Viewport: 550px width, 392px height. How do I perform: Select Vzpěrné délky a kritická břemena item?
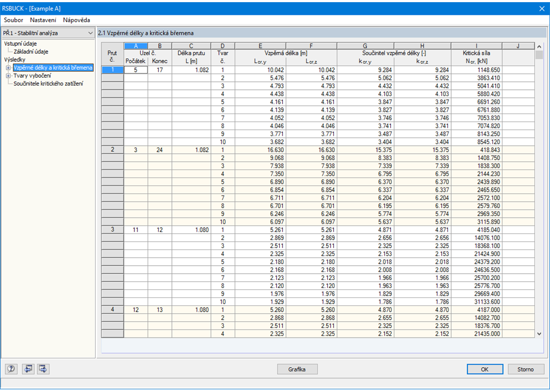coord(53,68)
